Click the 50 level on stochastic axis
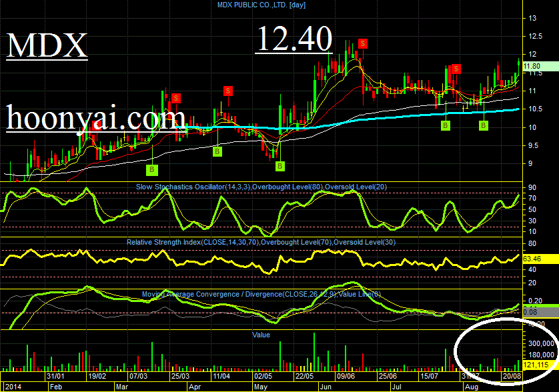This screenshot has height=392, width=559. coord(532,209)
